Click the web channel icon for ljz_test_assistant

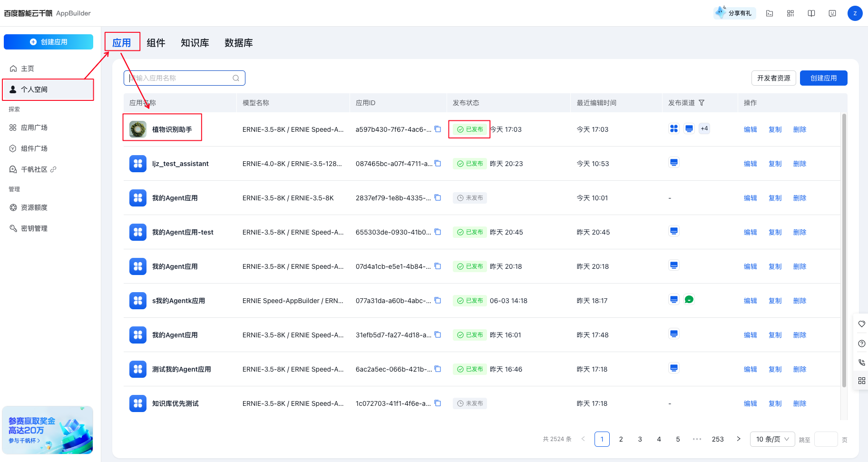coord(674,163)
